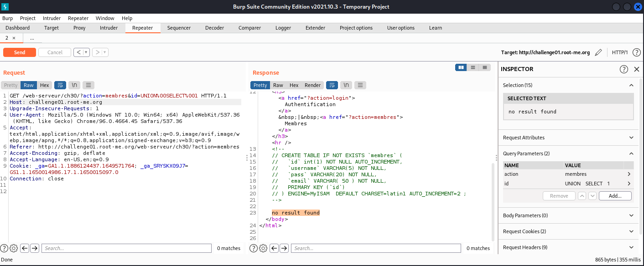This screenshot has height=266, width=644.
Task: Open the action parameter row details chevron
Action: point(629,174)
